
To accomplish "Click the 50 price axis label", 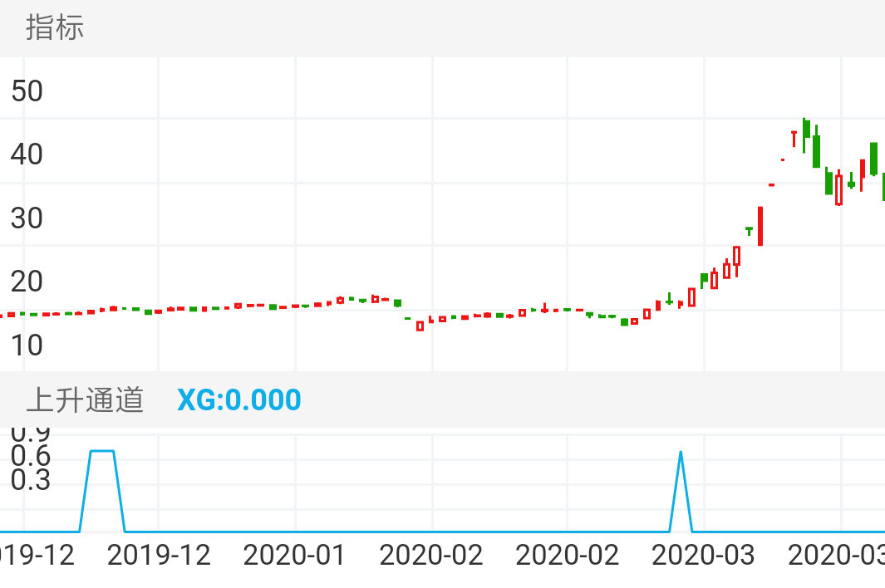I will (27, 91).
